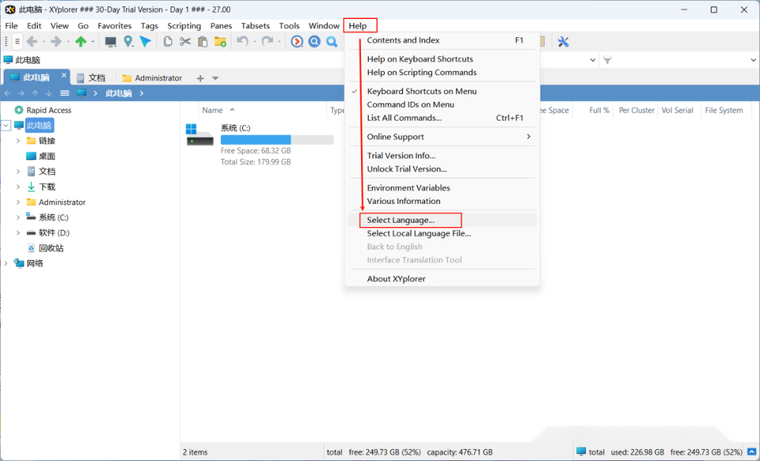Open the tab list dropdown arrow

point(215,78)
